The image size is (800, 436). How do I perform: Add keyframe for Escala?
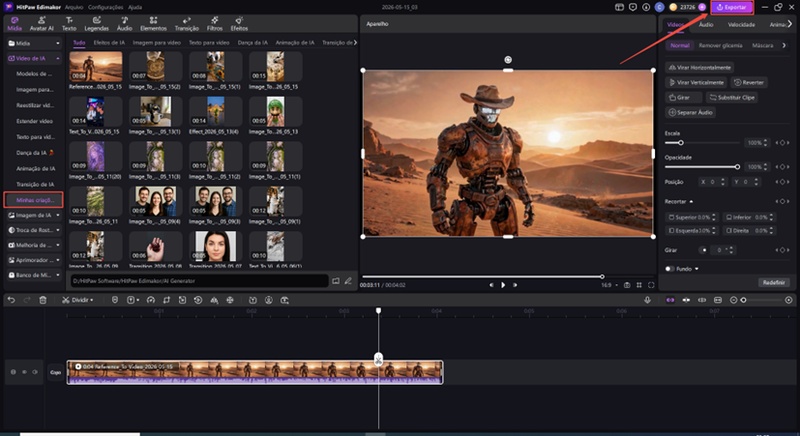(782, 143)
